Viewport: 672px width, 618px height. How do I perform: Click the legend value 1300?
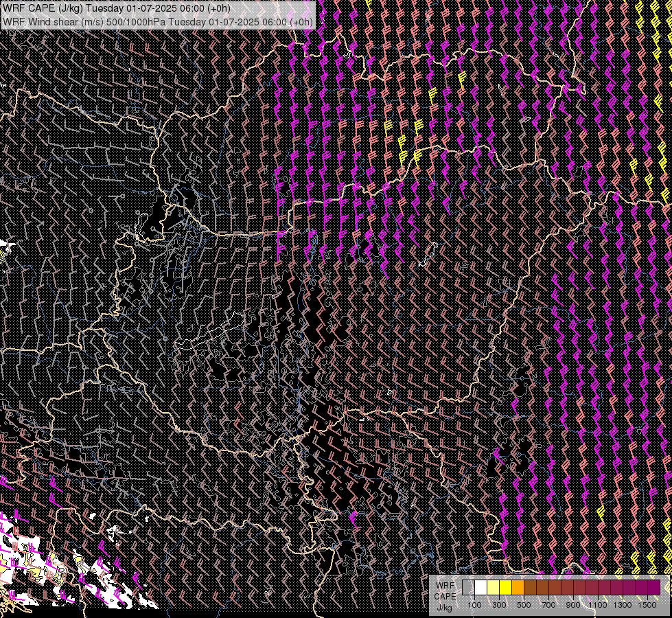[x=623, y=605]
